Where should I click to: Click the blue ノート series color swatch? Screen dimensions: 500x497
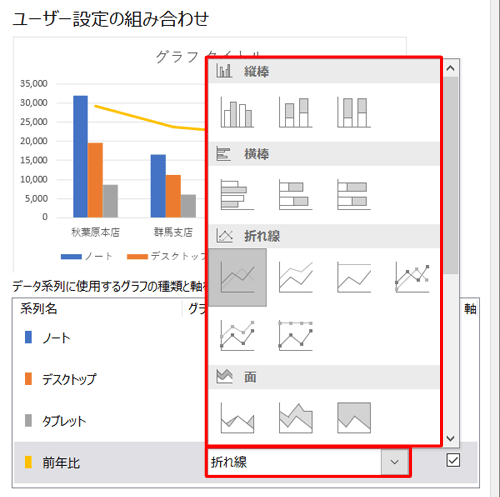(29, 337)
